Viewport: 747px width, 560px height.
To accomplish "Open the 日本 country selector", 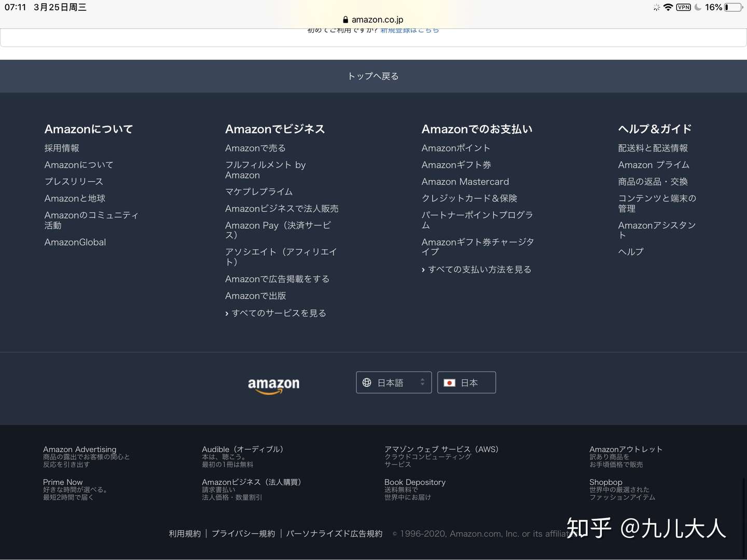I will pos(466,383).
